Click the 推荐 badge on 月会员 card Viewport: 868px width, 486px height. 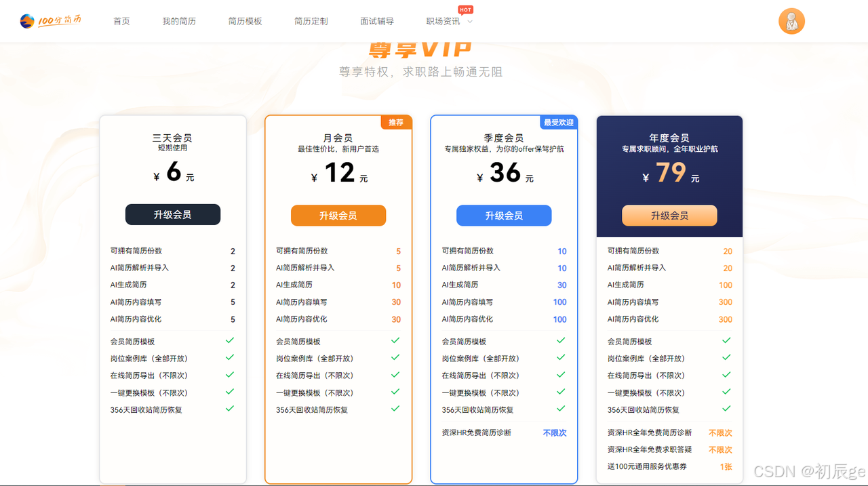(396, 123)
